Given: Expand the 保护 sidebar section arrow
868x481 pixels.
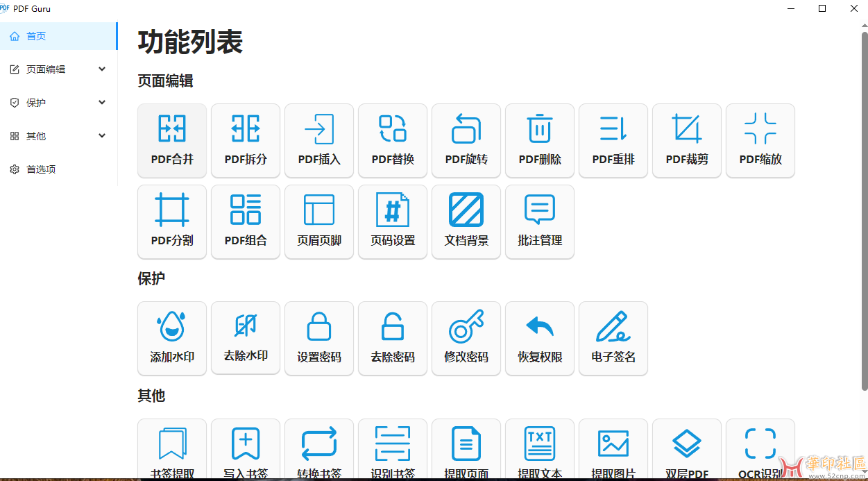Looking at the screenshot, I should pyautogui.click(x=102, y=103).
